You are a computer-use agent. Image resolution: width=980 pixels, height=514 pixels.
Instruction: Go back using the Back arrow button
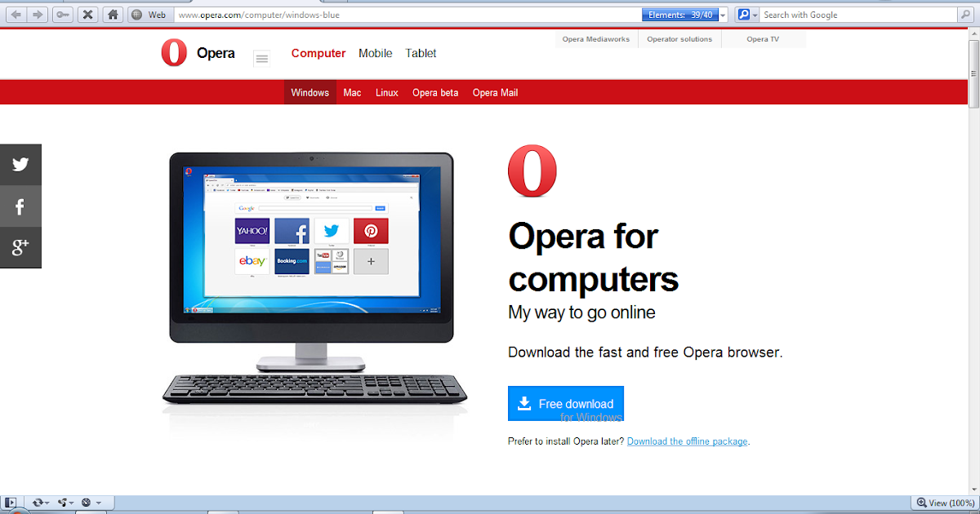(x=16, y=15)
